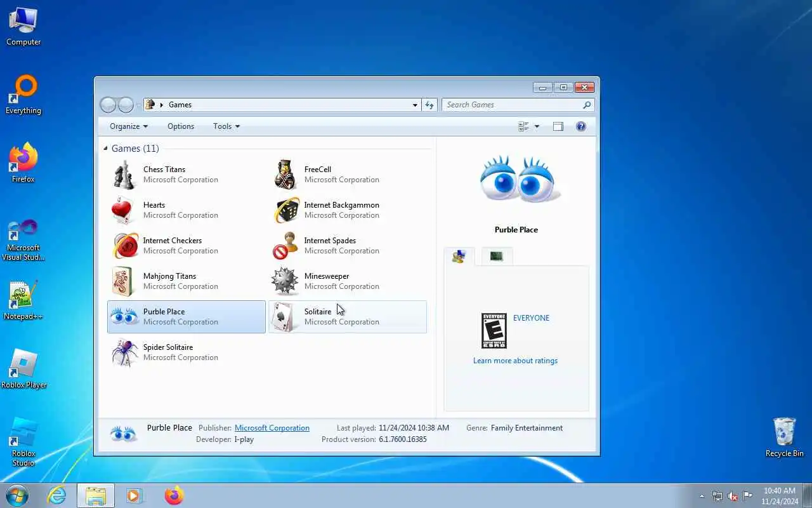Select the Spider Solitaire spider icon
Viewport: 812px width, 508px height.
pos(124,352)
